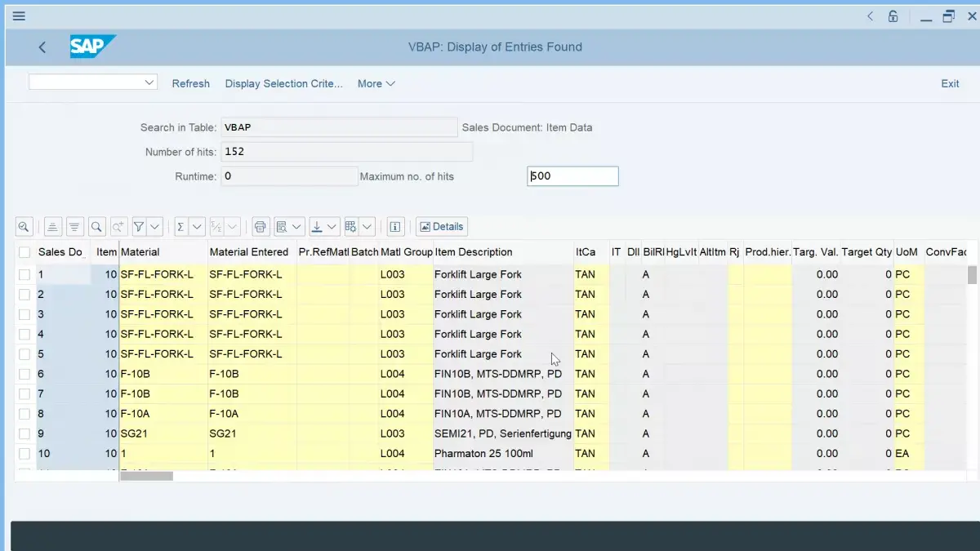The width and height of the screenshot is (980, 551).
Task: Open the Find search icon in table toolbar
Action: click(x=96, y=227)
